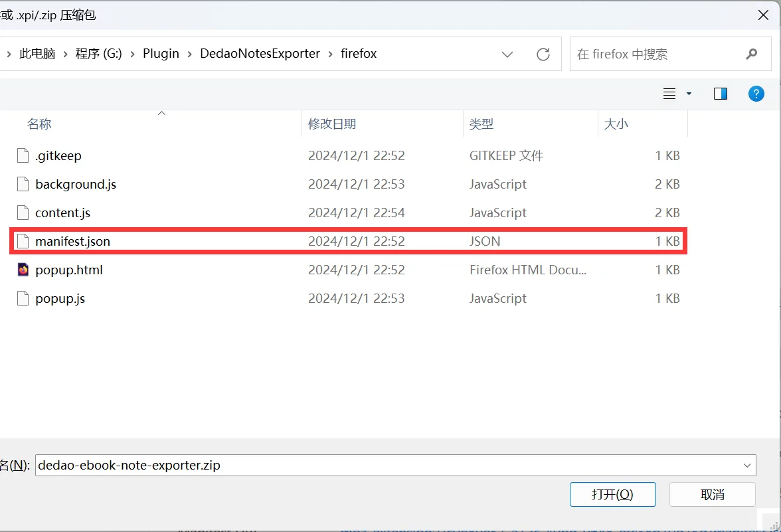Select the popup.js file name
781x532 pixels.
[x=60, y=298]
